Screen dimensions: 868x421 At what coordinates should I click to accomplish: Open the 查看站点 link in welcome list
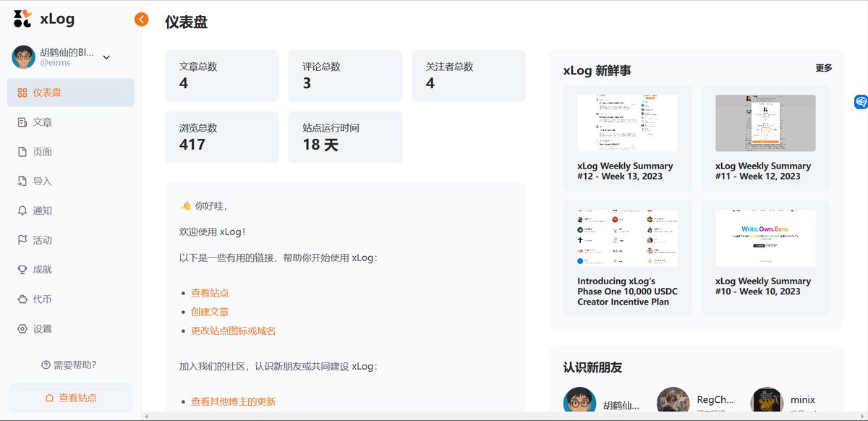tap(210, 293)
